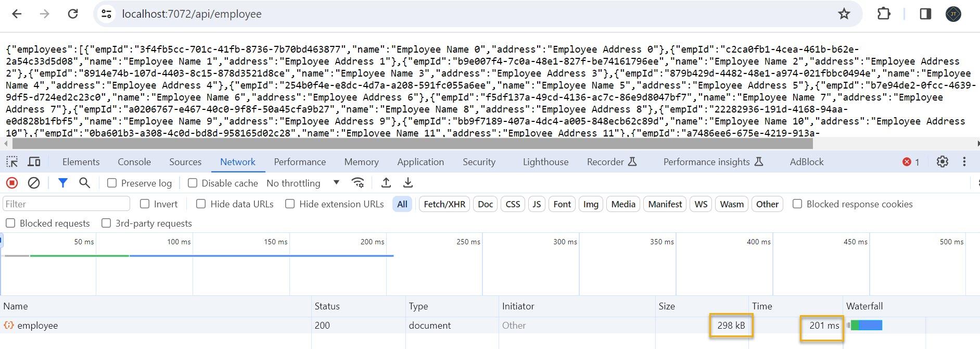
Task: Click the stop recording network log icon
Action: [12, 183]
